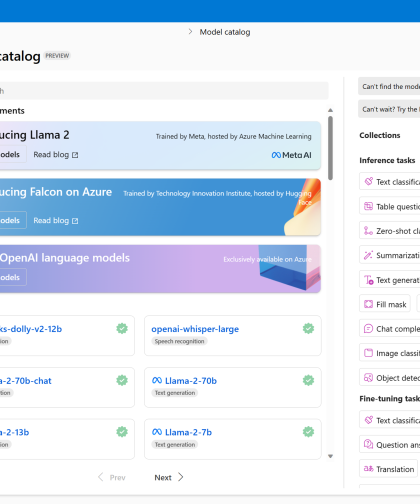Click the Prev page chevron
The width and height of the screenshot is (420, 504).
tap(101, 477)
